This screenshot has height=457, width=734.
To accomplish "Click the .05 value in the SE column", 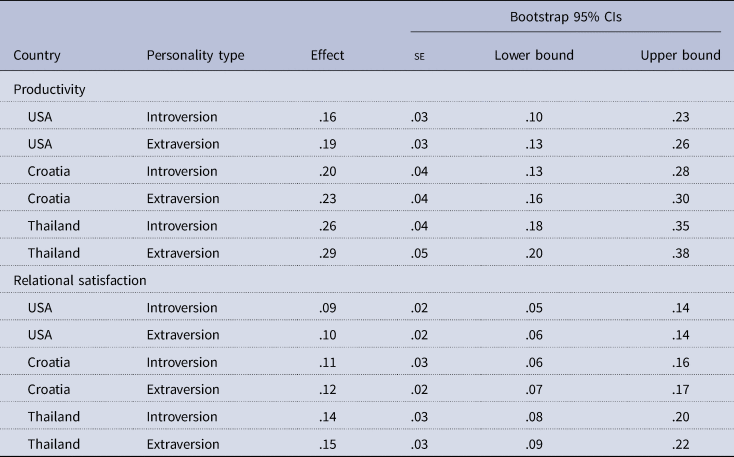I will pyautogui.click(x=420, y=253).
